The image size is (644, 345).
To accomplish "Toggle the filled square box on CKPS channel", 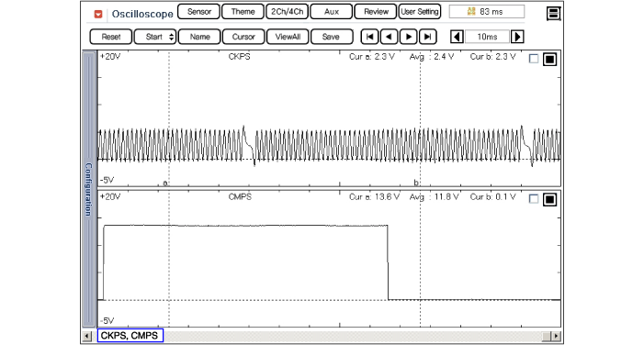I will click(549, 59).
